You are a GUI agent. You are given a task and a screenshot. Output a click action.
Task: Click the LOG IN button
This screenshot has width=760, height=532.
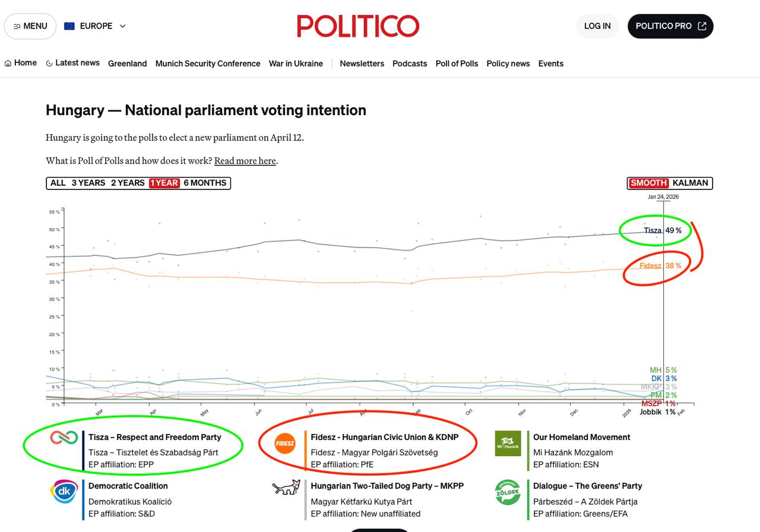[597, 26]
